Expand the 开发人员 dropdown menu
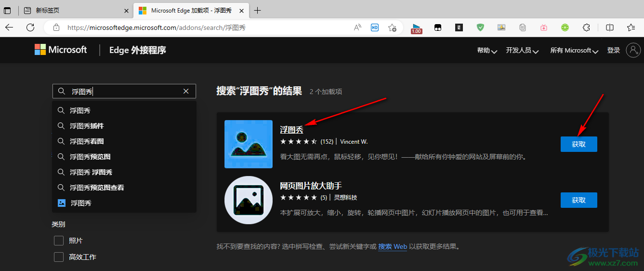644x271 pixels. pos(522,50)
